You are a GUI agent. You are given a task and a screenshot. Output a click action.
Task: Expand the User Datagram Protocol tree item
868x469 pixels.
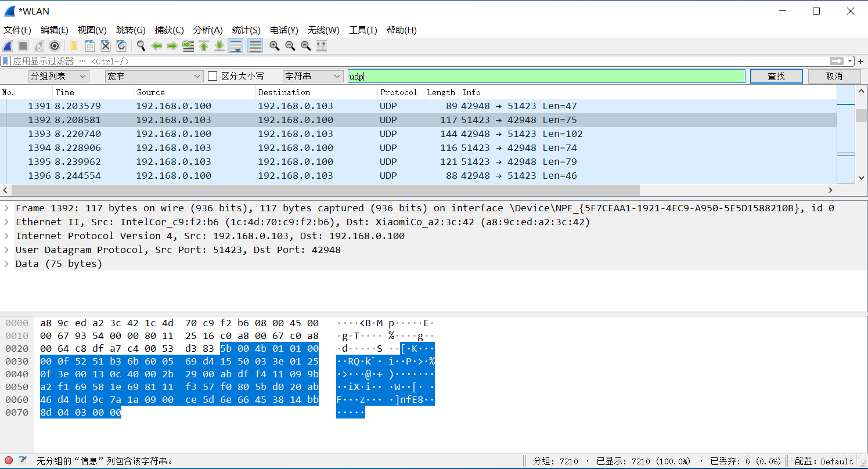click(6, 250)
